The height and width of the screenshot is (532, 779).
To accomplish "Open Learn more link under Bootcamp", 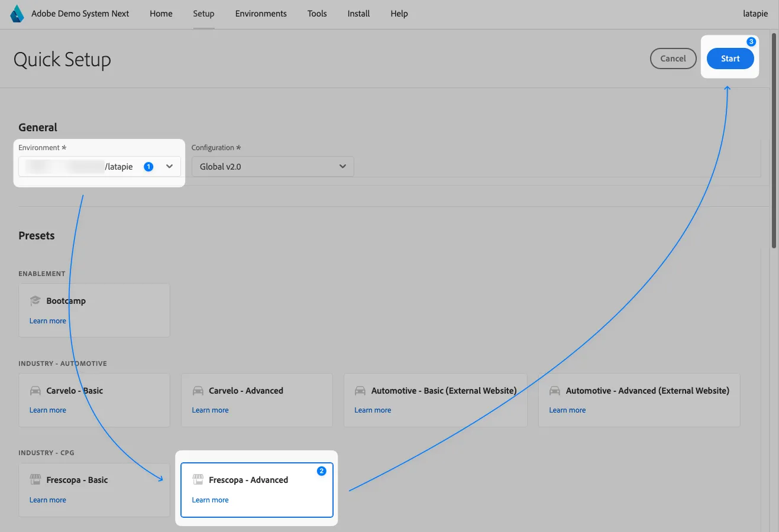I will pos(48,321).
